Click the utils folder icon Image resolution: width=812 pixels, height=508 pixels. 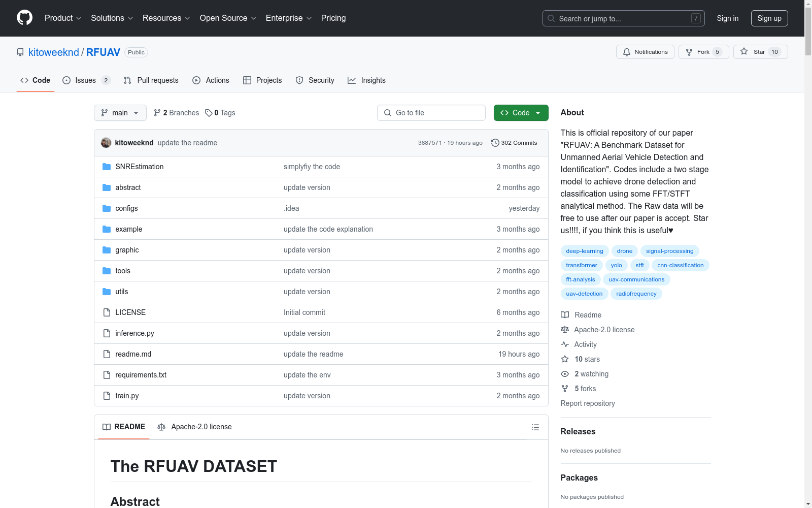pyautogui.click(x=107, y=292)
